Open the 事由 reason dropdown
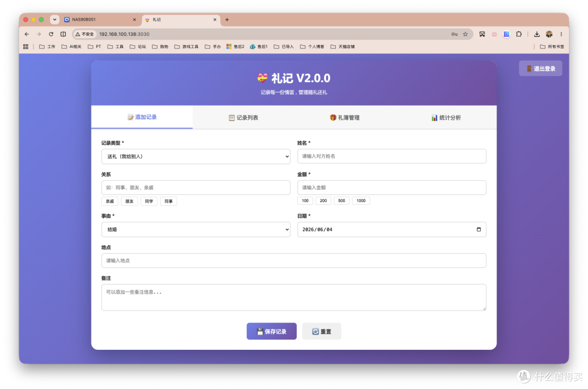This screenshot has width=588, height=389. coord(196,229)
